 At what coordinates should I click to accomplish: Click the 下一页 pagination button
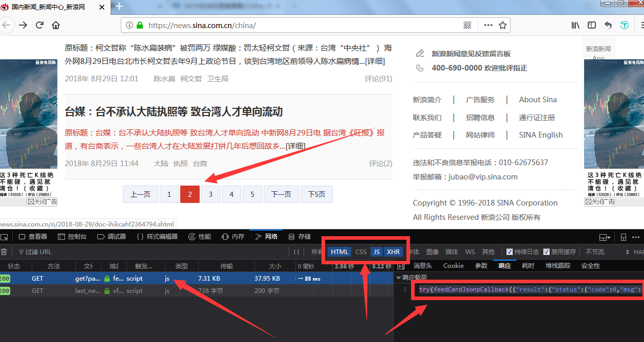pyautogui.click(x=281, y=194)
